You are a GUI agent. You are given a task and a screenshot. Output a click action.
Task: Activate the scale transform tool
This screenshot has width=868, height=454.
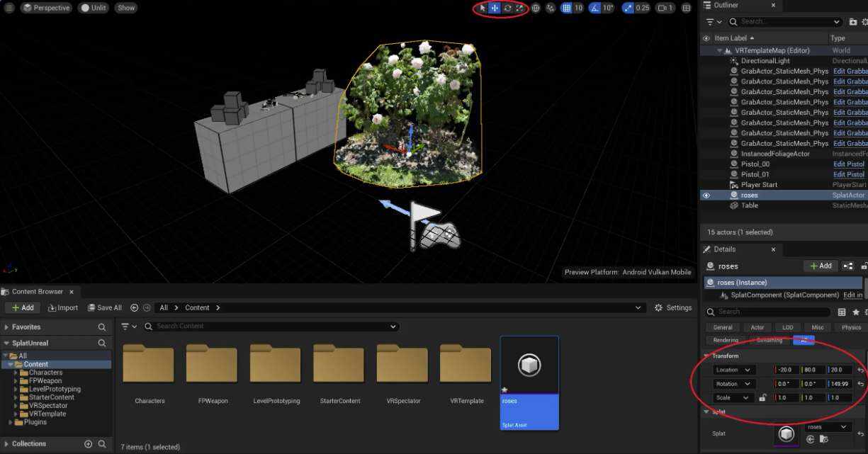(519, 8)
